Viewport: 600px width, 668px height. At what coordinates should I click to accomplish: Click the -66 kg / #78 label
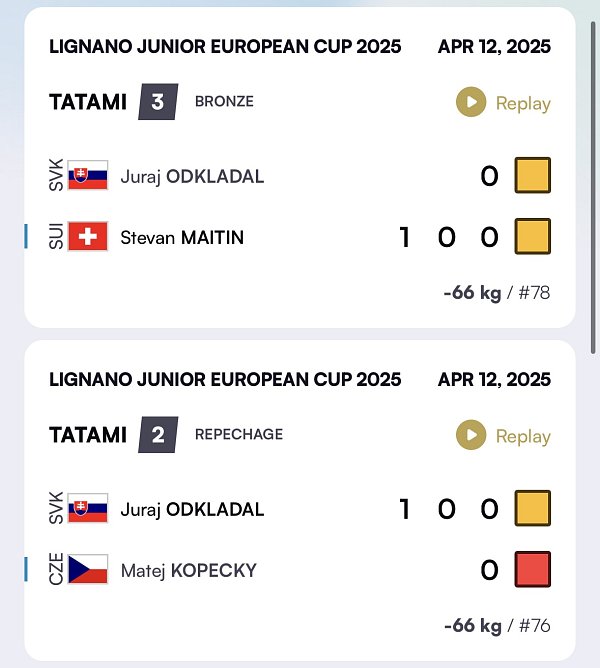pyautogui.click(x=497, y=293)
